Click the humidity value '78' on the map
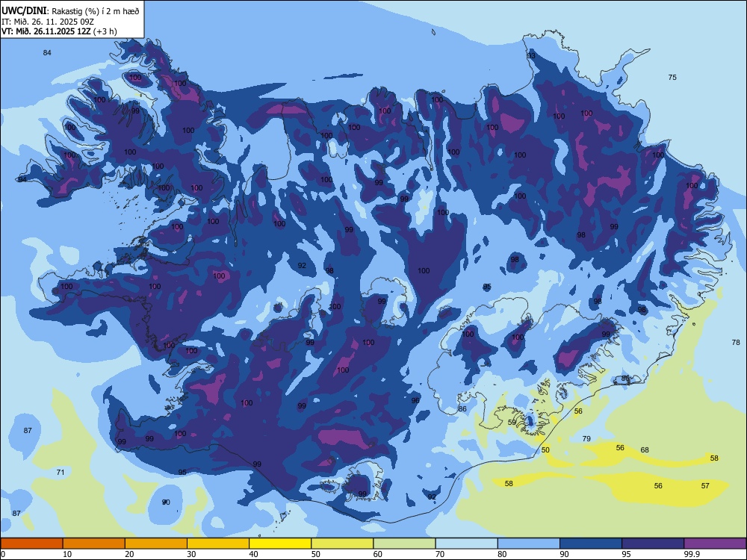The height and width of the screenshot is (560, 747). 736,343
